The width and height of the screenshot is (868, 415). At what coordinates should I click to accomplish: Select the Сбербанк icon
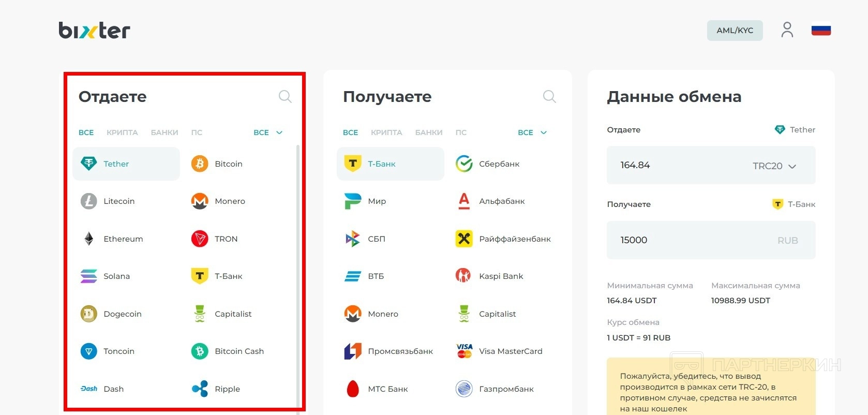tap(464, 164)
